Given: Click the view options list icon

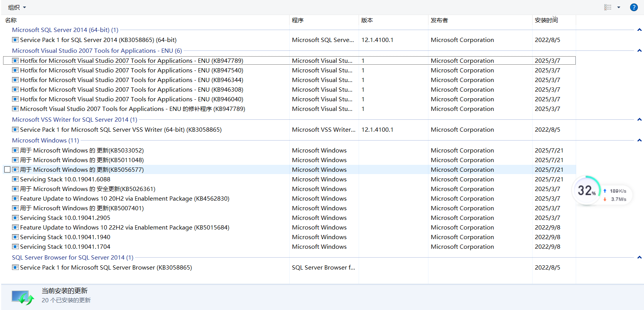Looking at the screenshot, I should click(x=608, y=7).
